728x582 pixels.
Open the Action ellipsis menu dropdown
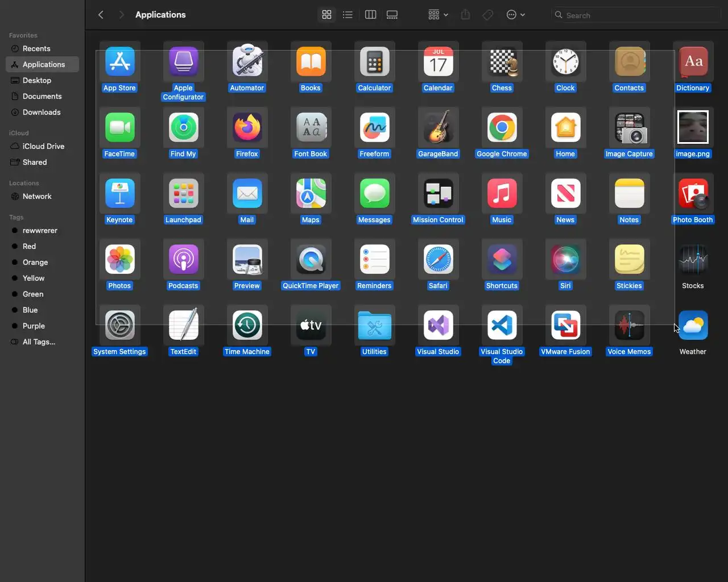[x=515, y=15]
